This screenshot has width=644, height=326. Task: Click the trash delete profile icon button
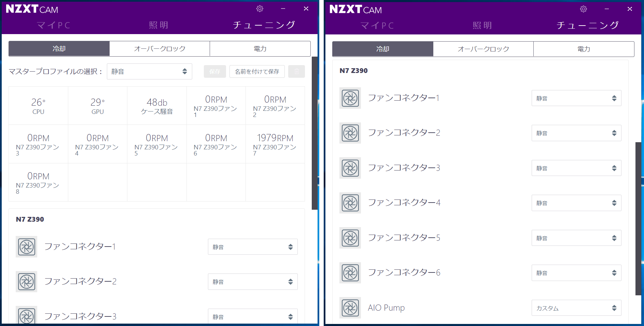296,71
